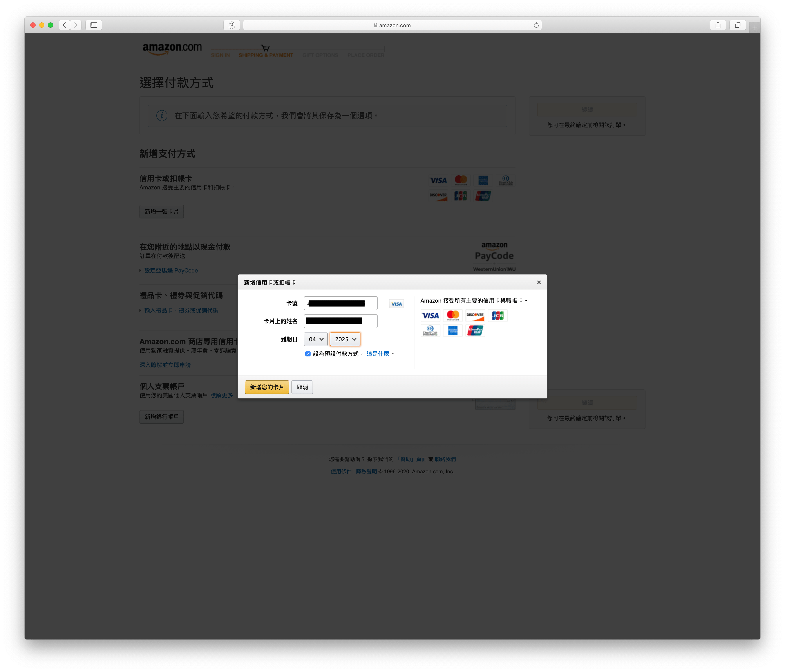Click the info icon in the notice box
Screen dimensions: 785x672
162,116
